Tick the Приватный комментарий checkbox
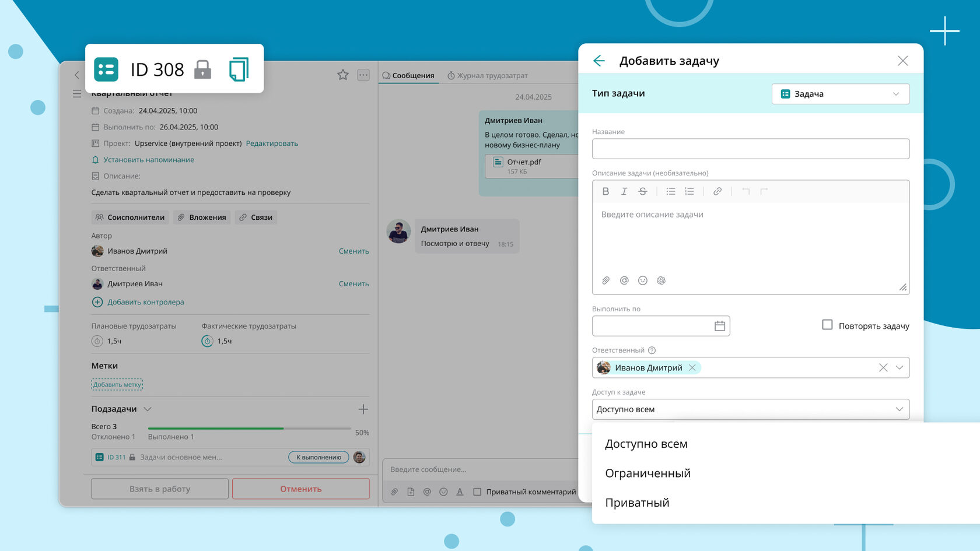This screenshot has width=980, height=551. click(477, 492)
